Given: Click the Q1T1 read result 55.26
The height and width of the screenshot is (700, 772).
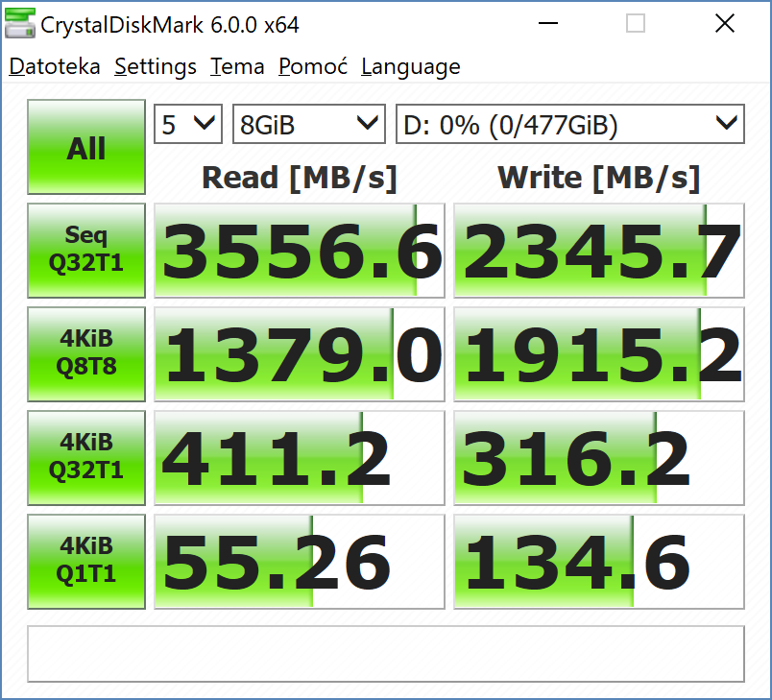Looking at the screenshot, I should [300, 562].
